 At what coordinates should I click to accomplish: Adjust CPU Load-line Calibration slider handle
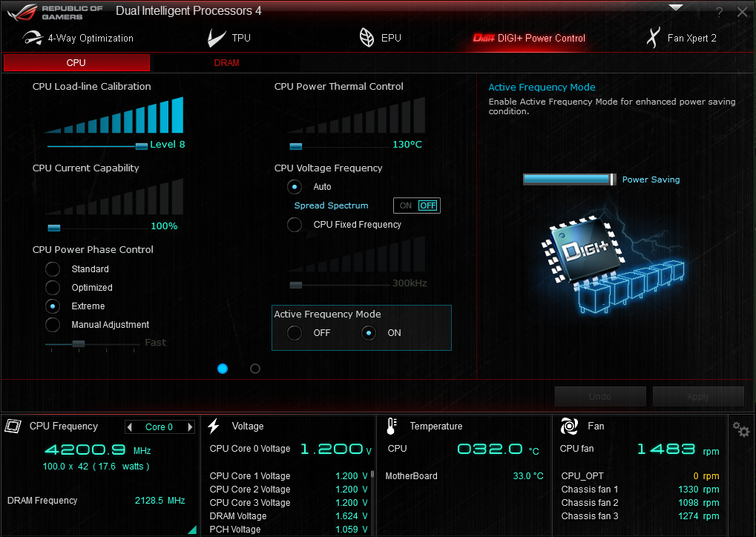141,146
